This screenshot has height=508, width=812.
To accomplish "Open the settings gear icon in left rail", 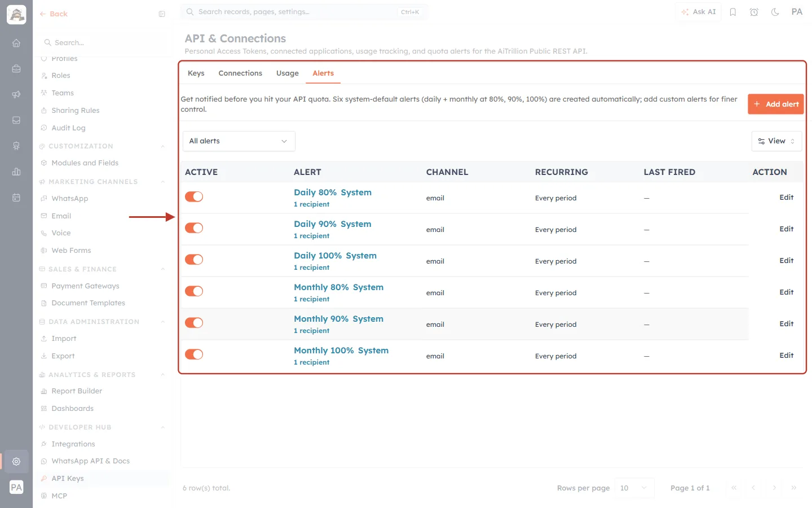I will coord(16,461).
